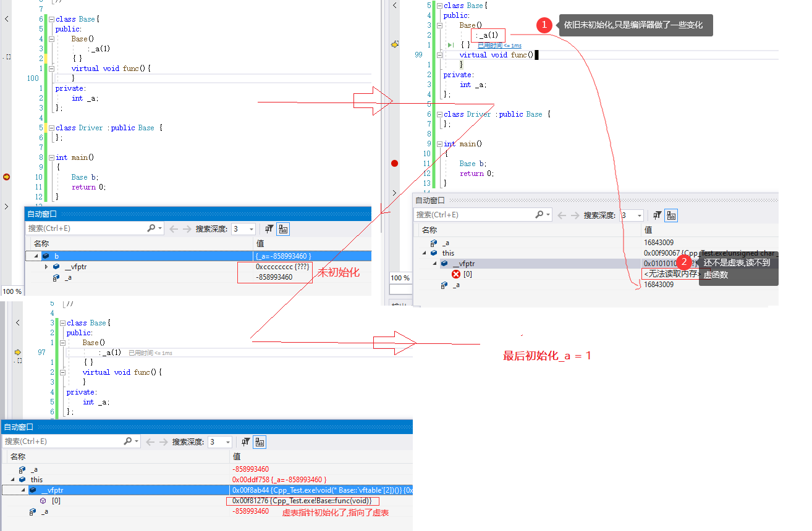Click the filter pin icon in top-left Autos window
Image resolution: width=812 pixels, height=531 pixels.
(x=269, y=229)
